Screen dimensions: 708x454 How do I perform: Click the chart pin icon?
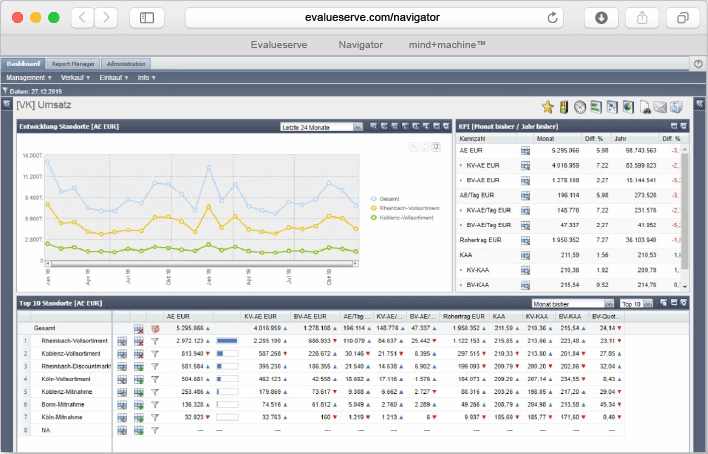[436, 147]
